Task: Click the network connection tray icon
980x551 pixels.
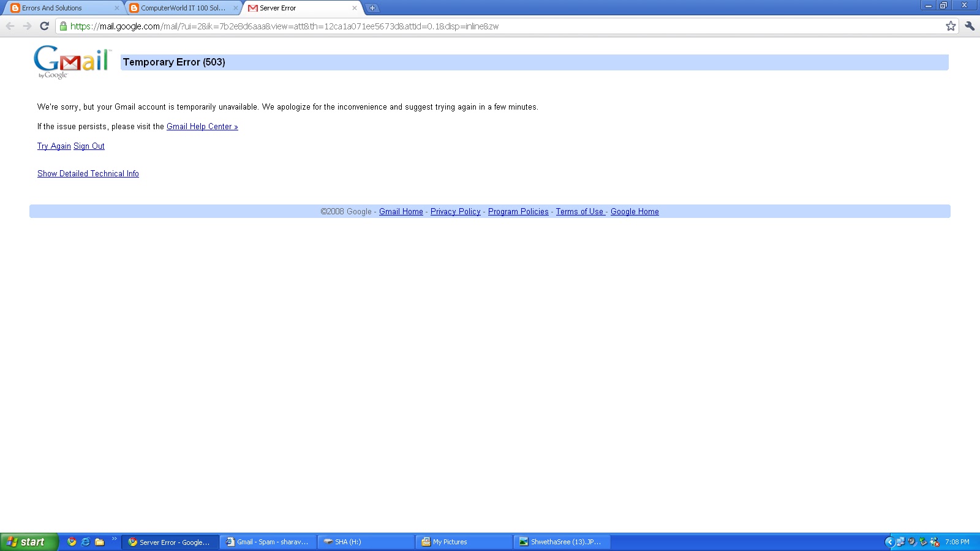Action: [900, 542]
